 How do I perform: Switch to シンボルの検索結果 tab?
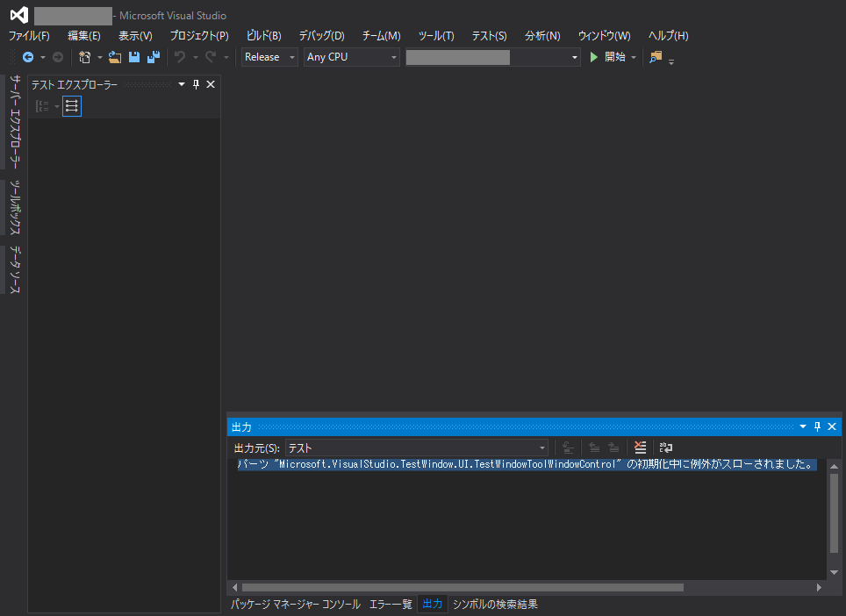(495, 604)
